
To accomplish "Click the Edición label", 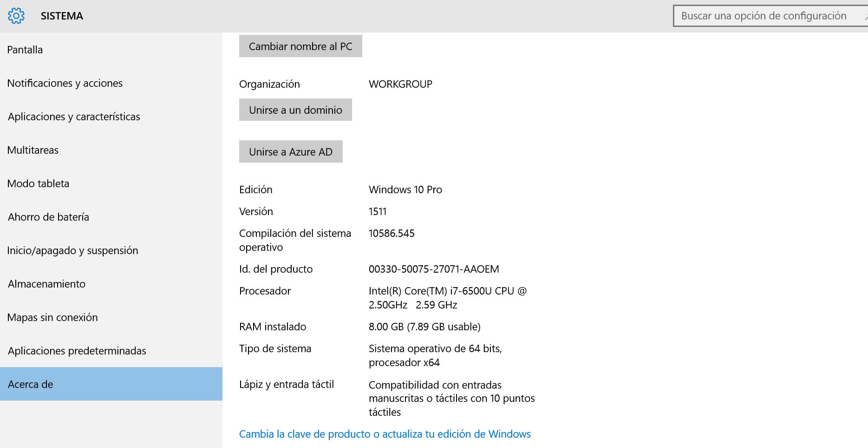I will [256, 190].
